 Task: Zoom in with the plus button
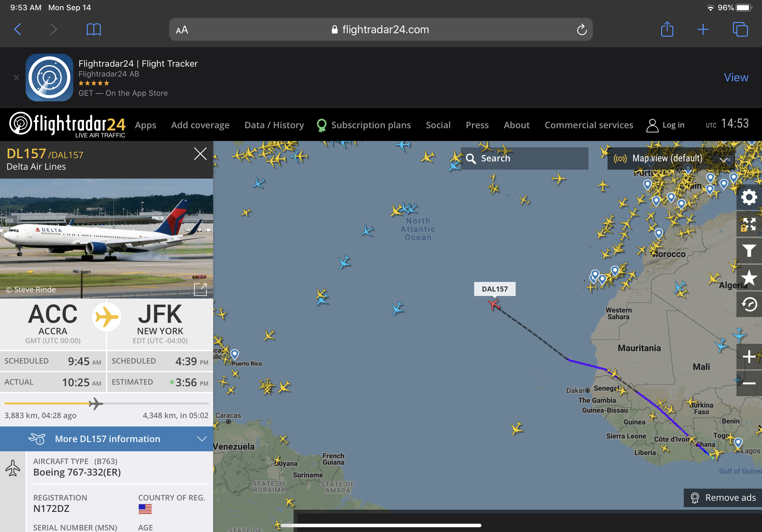[749, 357]
